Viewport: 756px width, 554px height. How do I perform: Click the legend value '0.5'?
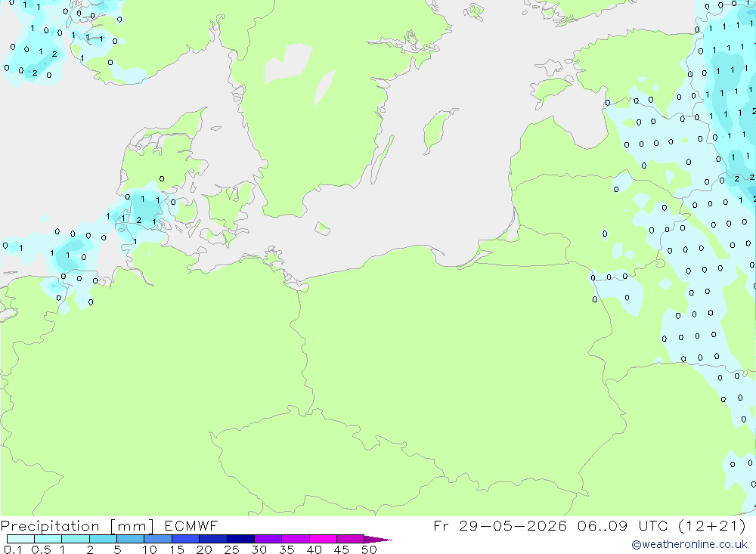pyautogui.click(x=41, y=549)
